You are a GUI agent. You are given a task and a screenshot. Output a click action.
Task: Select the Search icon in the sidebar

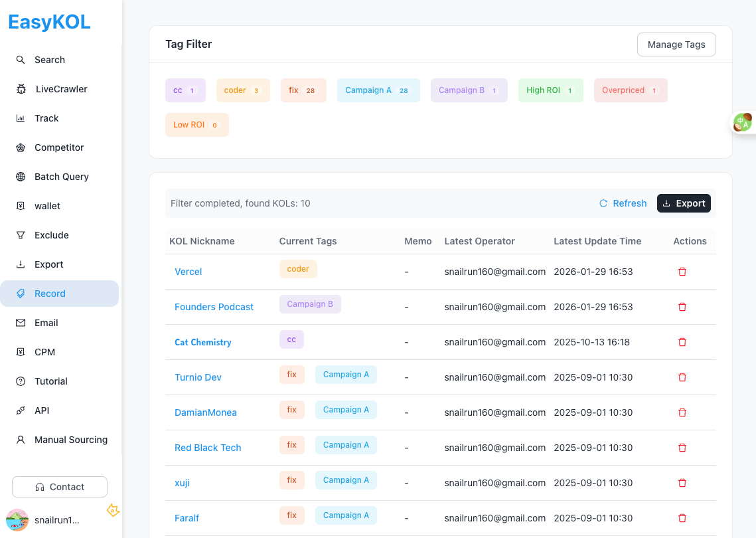pos(21,59)
